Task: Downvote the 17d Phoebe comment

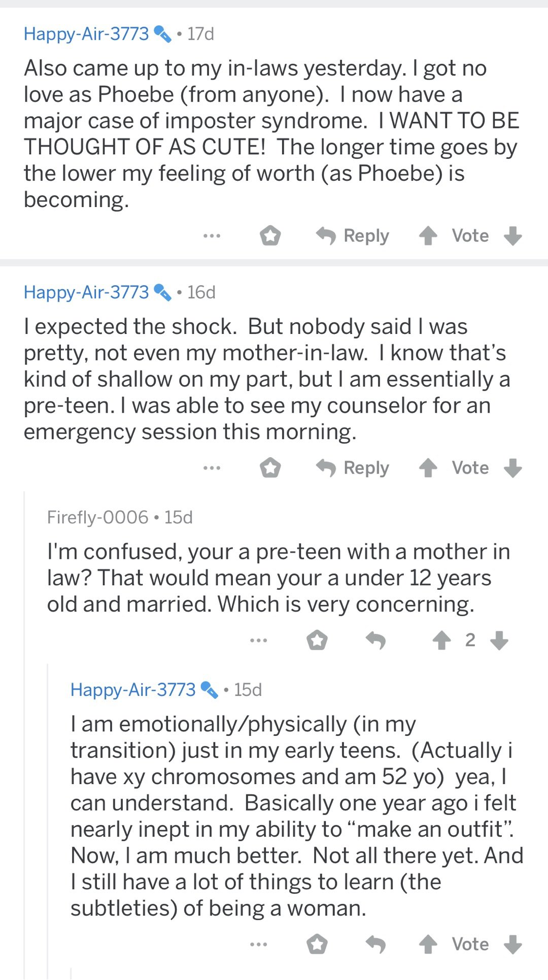Action: (x=513, y=236)
